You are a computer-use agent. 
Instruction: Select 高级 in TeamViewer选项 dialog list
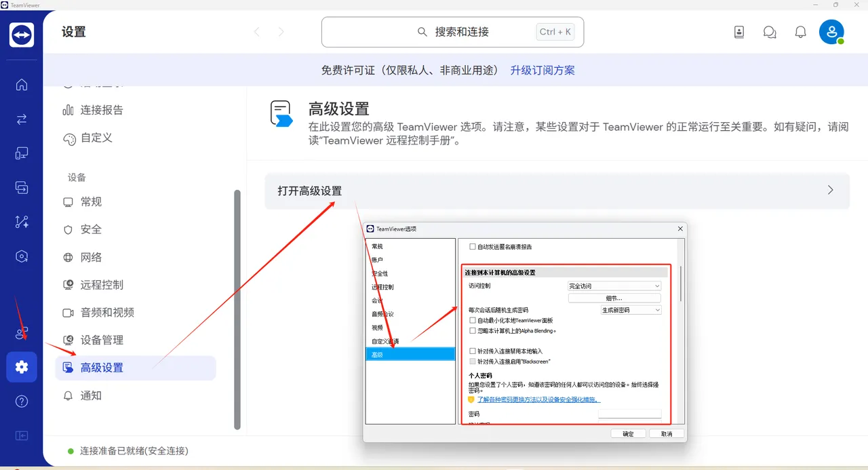pos(410,354)
